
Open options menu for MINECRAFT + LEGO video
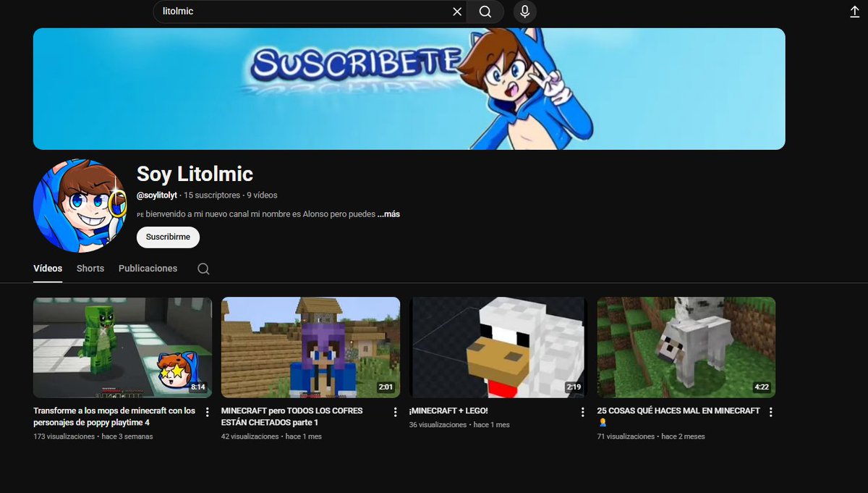tap(583, 412)
